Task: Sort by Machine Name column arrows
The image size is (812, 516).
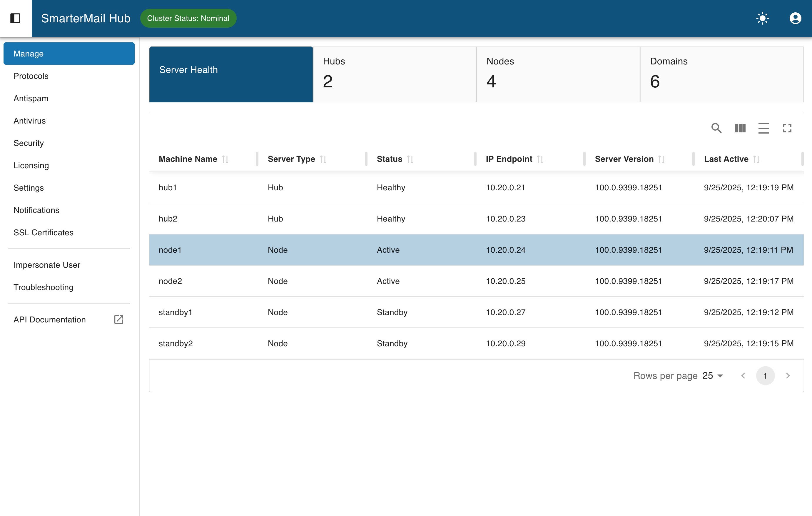Action: [225, 159]
